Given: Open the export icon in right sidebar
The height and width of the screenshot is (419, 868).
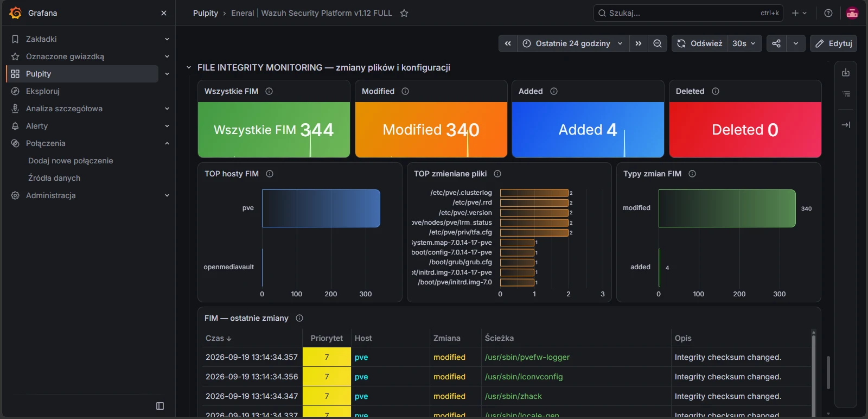Looking at the screenshot, I should click(x=846, y=73).
